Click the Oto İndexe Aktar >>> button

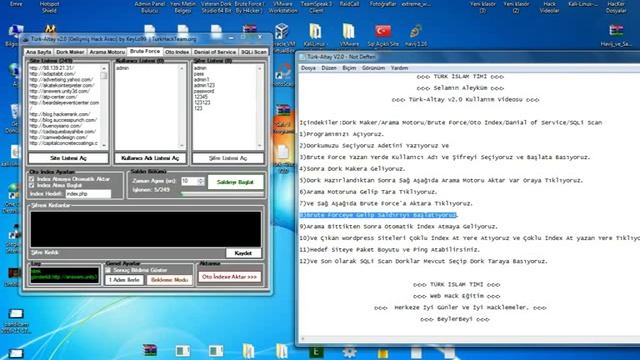(x=229, y=277)
